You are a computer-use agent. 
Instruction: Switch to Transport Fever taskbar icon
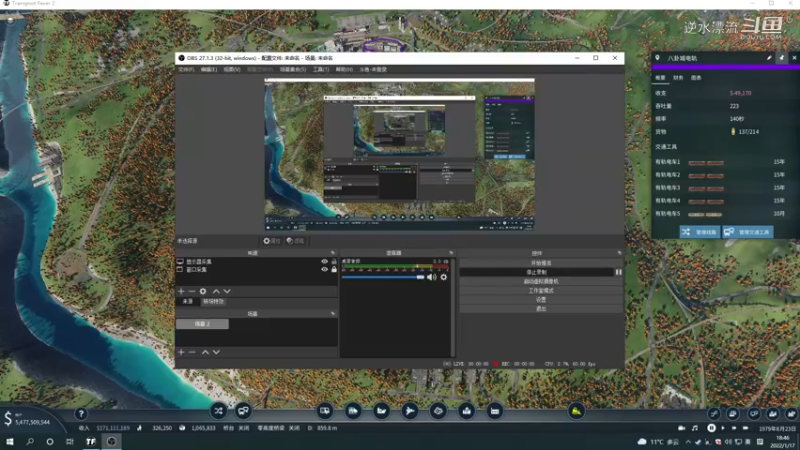click(91, 441)
